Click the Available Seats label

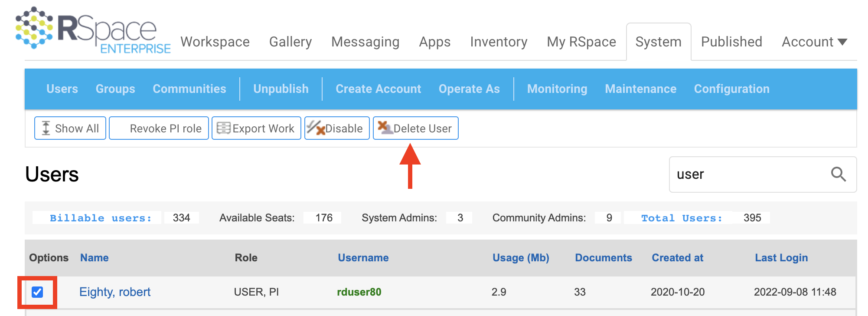pos(257,218)
